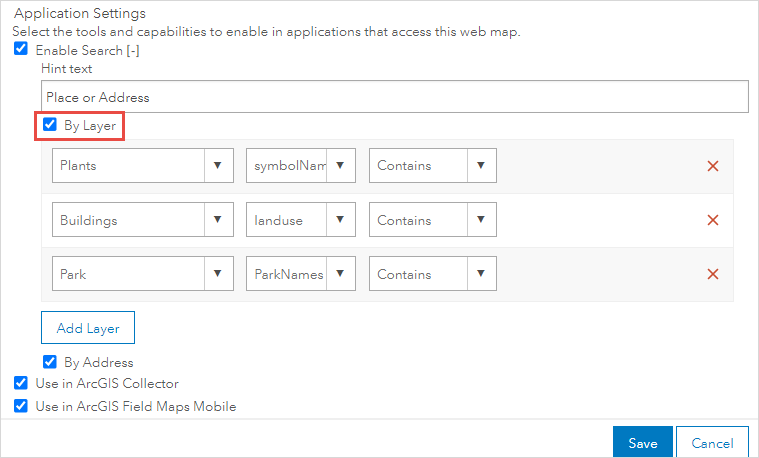Save the application settings
Image resolution: width=759 pixels, height=458 pixels.
(x=643, y=443)
